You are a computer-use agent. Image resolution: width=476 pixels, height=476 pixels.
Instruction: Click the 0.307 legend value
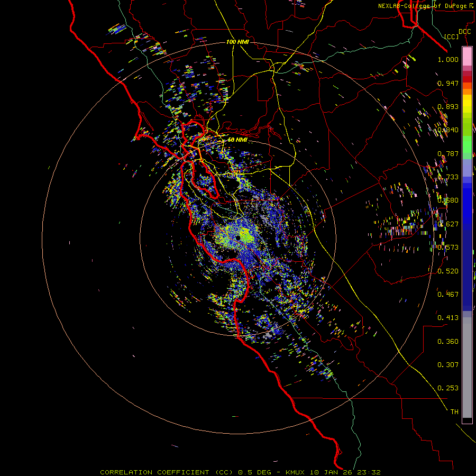448,364
